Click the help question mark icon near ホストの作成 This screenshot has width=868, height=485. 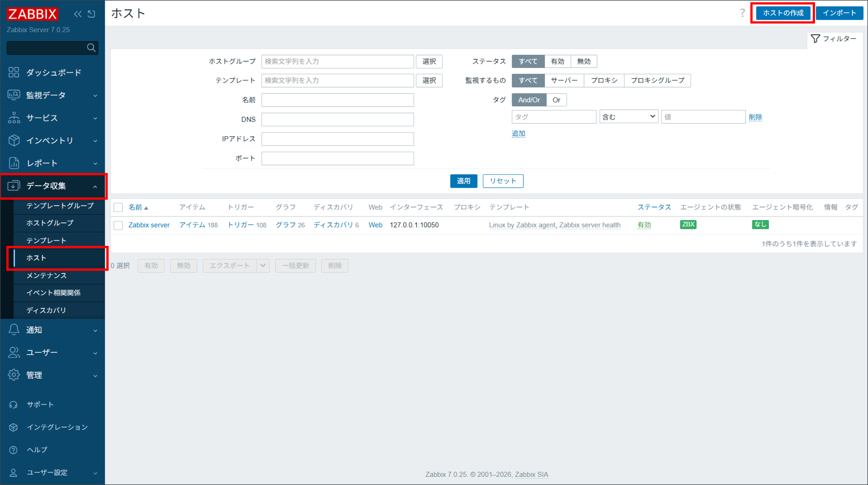pyautogui.click(x=742, y=13)
